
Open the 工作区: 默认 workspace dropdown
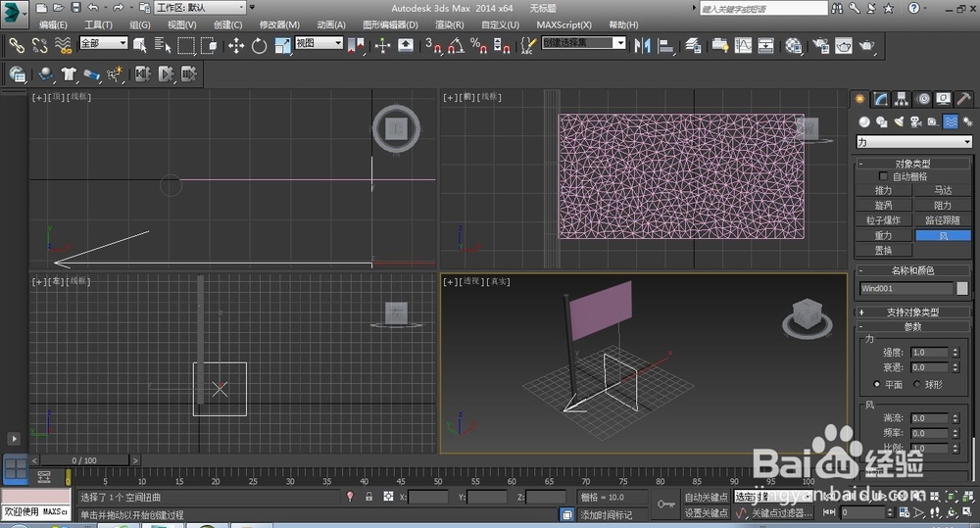click(200, 8)
